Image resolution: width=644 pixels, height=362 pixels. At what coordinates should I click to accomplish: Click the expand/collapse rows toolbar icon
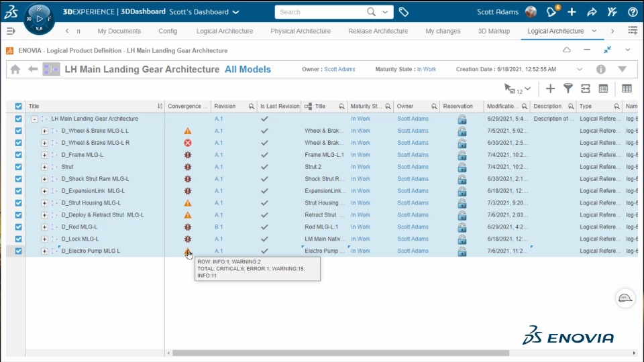pos(586,88)
